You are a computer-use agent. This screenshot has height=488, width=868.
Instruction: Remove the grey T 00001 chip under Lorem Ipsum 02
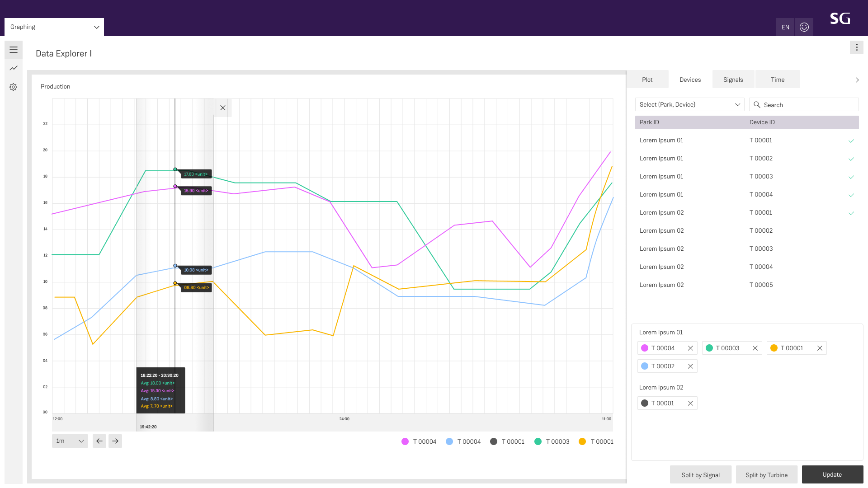690,403
